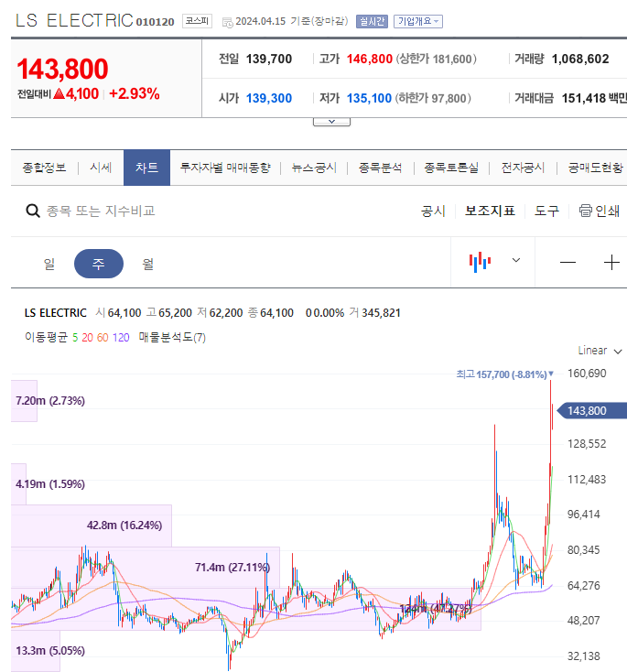
Task: Expand the quote details chevron below price box
Action: pyautogui.click(x=331, y=122)
